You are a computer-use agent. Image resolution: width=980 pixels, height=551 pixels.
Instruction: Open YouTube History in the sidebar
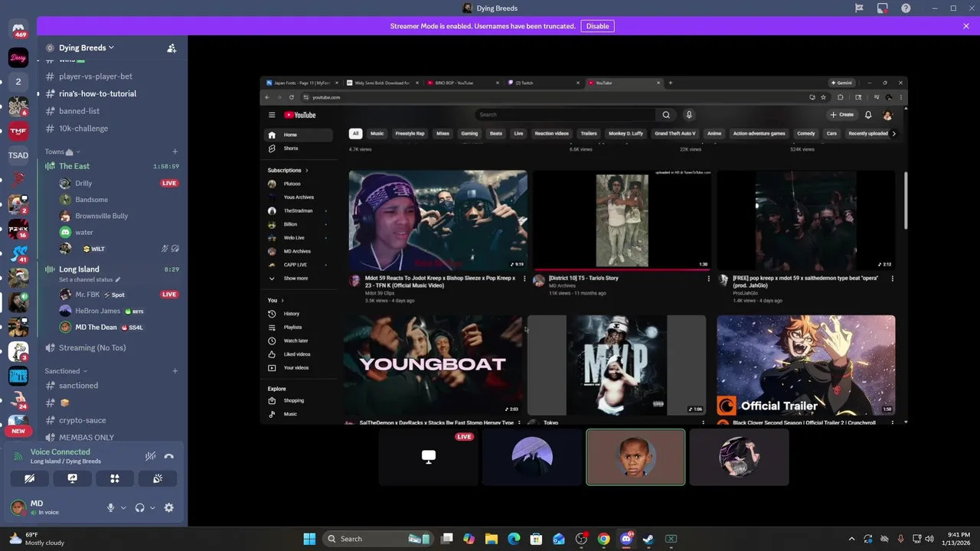point(292,314)
